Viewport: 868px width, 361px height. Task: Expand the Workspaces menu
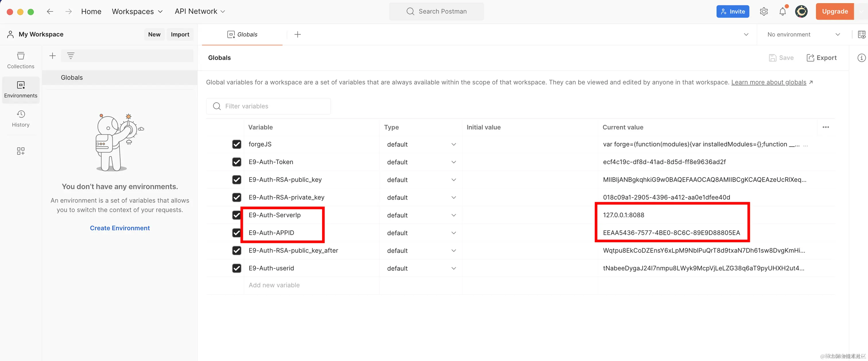point(137,11)
